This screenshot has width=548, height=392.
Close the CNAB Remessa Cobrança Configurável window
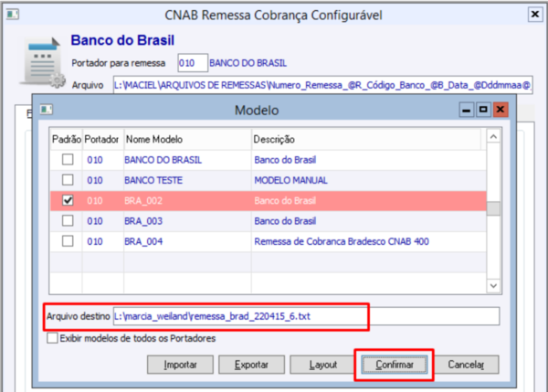(x=534, y=15)
